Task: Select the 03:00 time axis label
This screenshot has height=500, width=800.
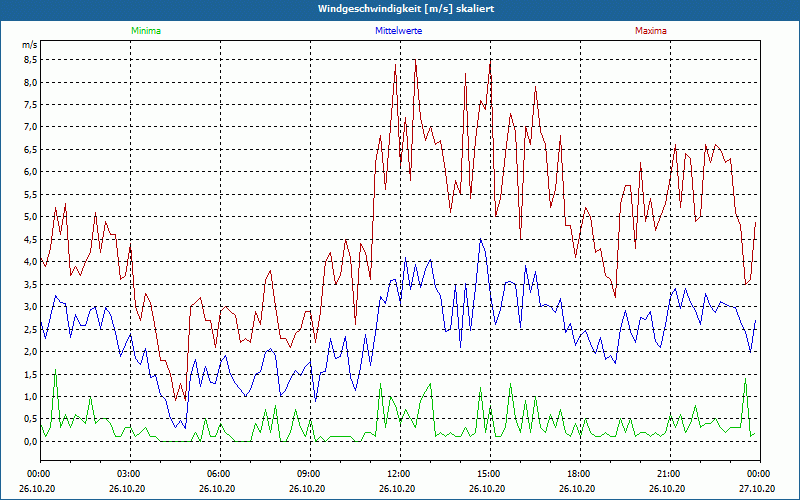Action: pos(129,474)
